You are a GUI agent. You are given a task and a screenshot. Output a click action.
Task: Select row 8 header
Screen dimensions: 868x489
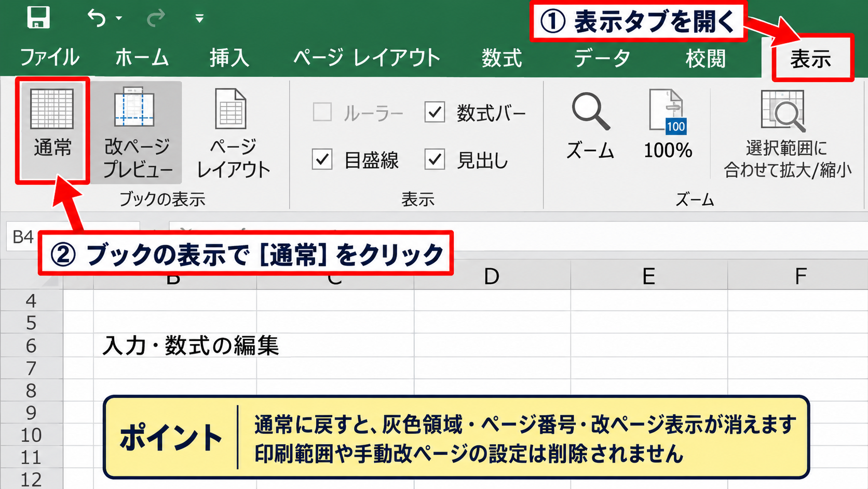32,390
